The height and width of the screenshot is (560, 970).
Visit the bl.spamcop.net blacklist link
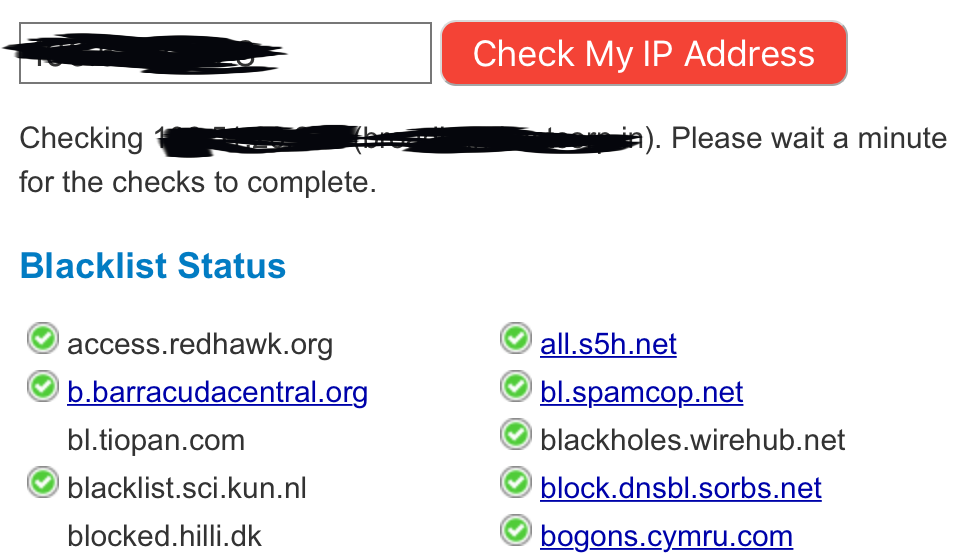coord(641,392)
